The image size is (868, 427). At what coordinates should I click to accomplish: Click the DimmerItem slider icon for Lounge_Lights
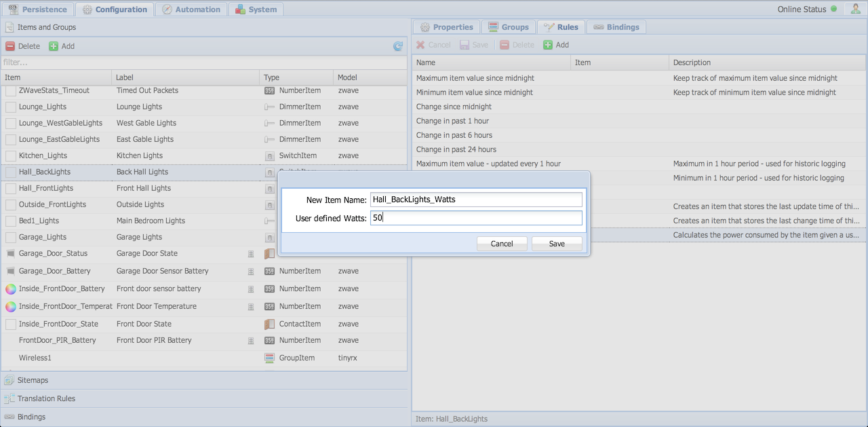(x=270, y=107)
